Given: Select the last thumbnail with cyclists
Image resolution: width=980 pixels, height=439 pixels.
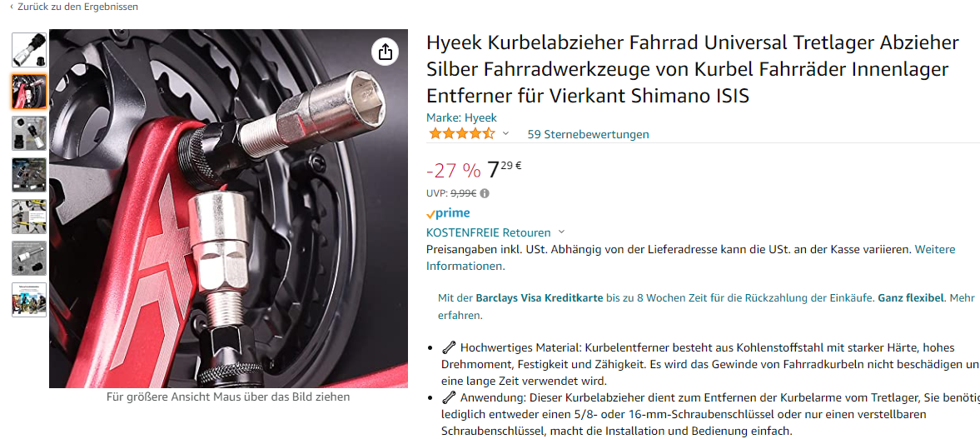Looking at the screenshot, I should [x=29, y=300].
